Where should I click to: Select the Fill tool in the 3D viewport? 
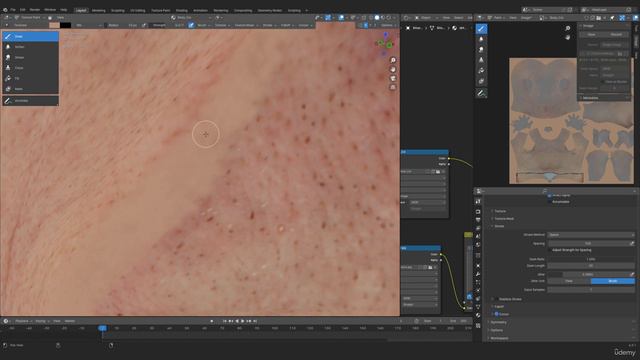pos(30,78)
